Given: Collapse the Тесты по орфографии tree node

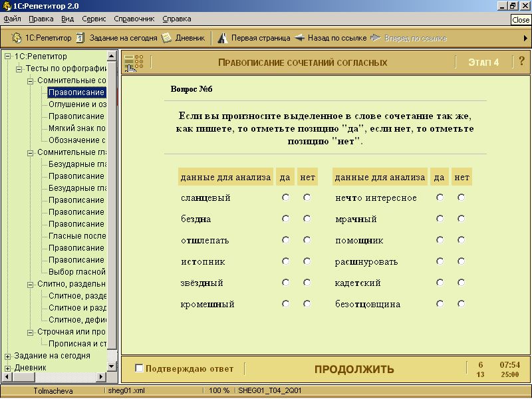Looking at the screenshot, I should point(19,68).
